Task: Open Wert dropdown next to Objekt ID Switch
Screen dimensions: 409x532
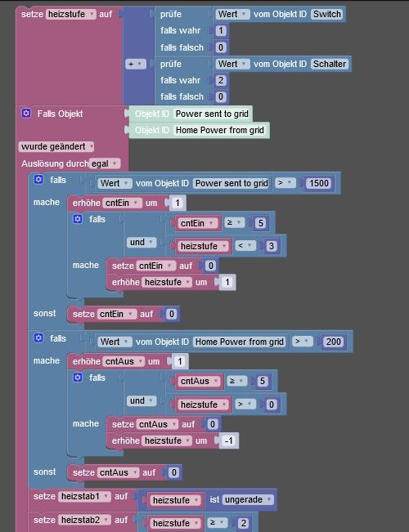Action: (x=232, y=14)
